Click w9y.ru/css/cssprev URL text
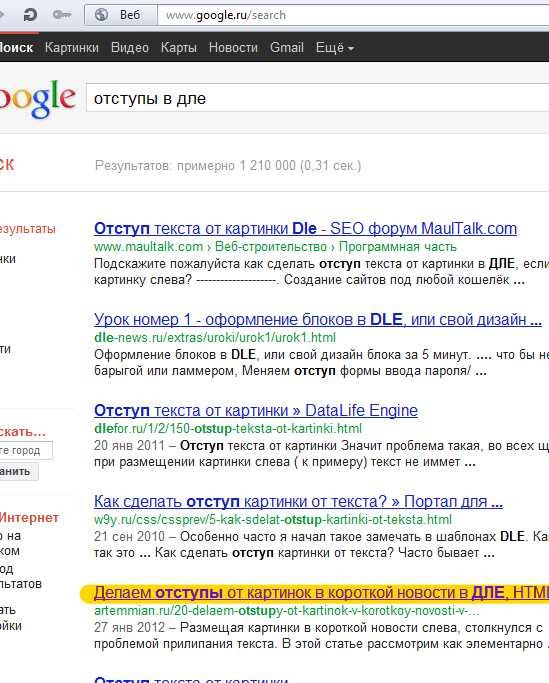The height and width of the screenshot is (683, 549). 273,520
